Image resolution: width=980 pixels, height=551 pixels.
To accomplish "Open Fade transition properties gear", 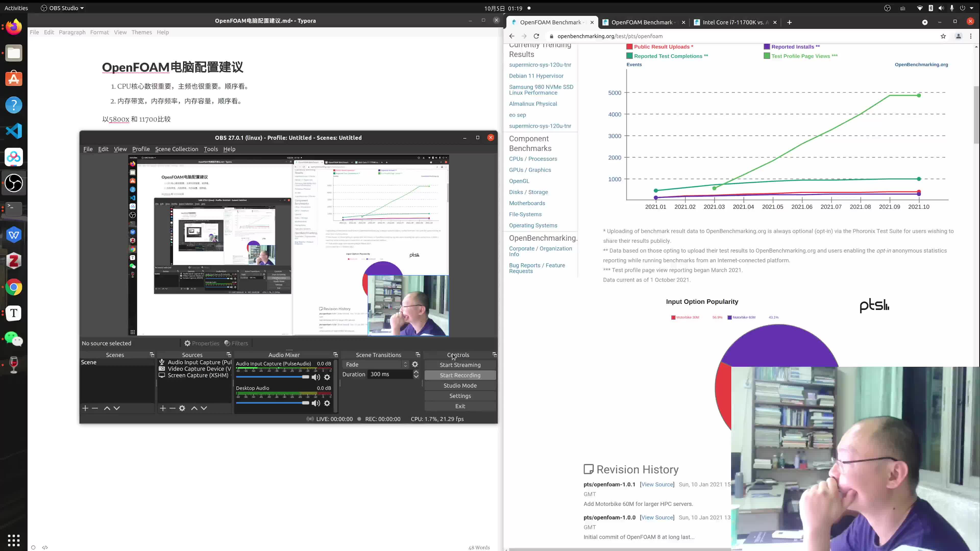I will [x=415, y=364].
